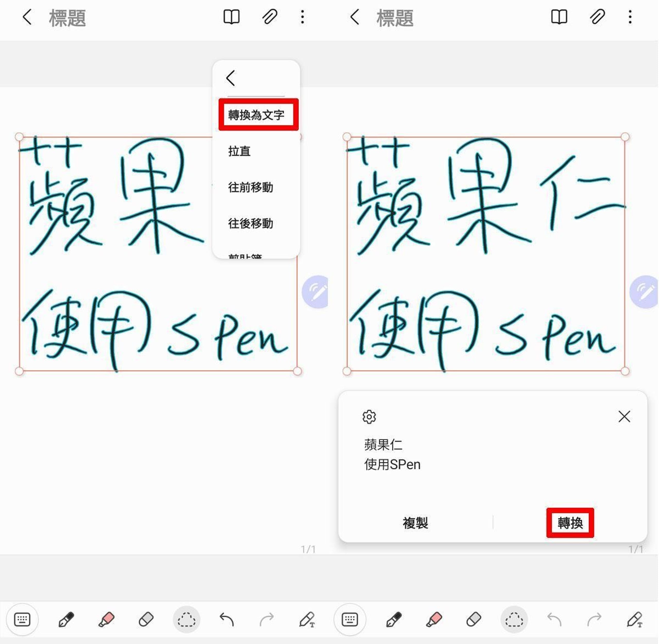Tap the attach paperclip icon in right screen
659x644 pixels.
[597, 17]
